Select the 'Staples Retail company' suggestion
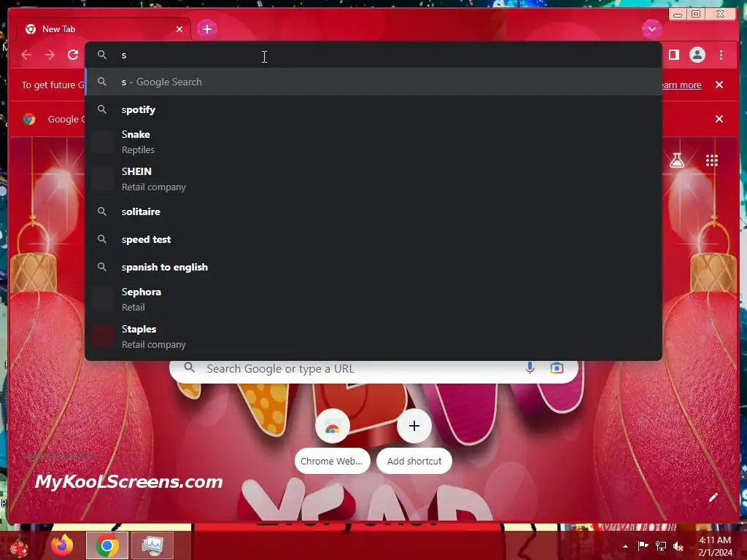The height and width of the screenshot is (560, 747). [x=373, y=336]
